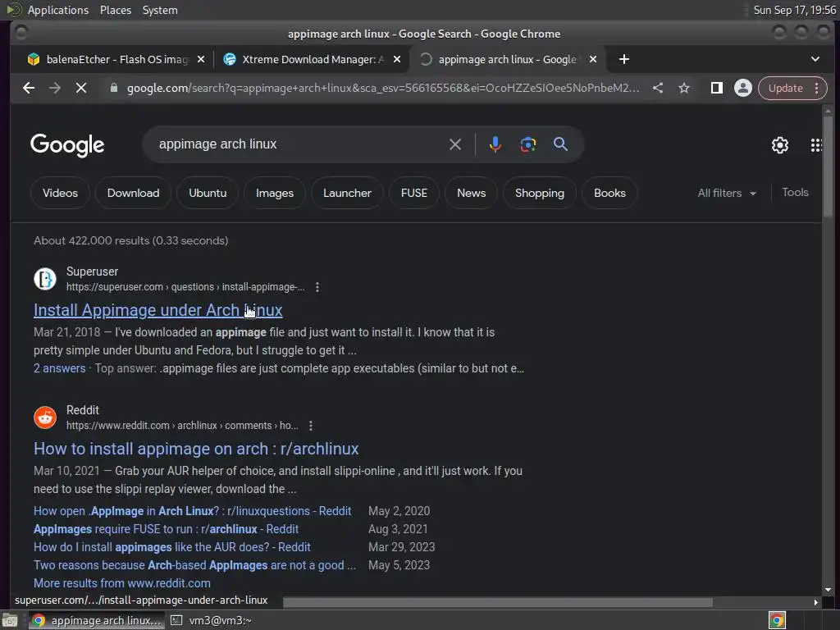The height and width of the screenshot is (630, 840).
Task: Open a new tab with plus
Action: click(624, 59)
